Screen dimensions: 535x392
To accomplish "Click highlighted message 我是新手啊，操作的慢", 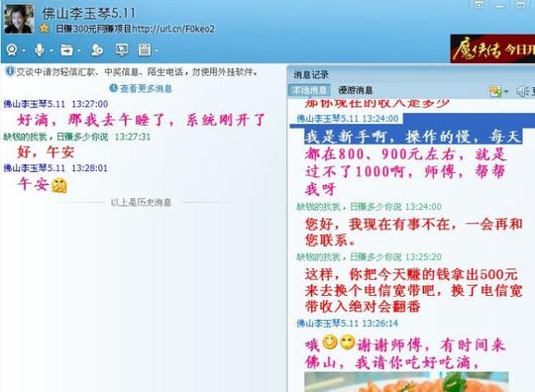I will tap(413, 137).
